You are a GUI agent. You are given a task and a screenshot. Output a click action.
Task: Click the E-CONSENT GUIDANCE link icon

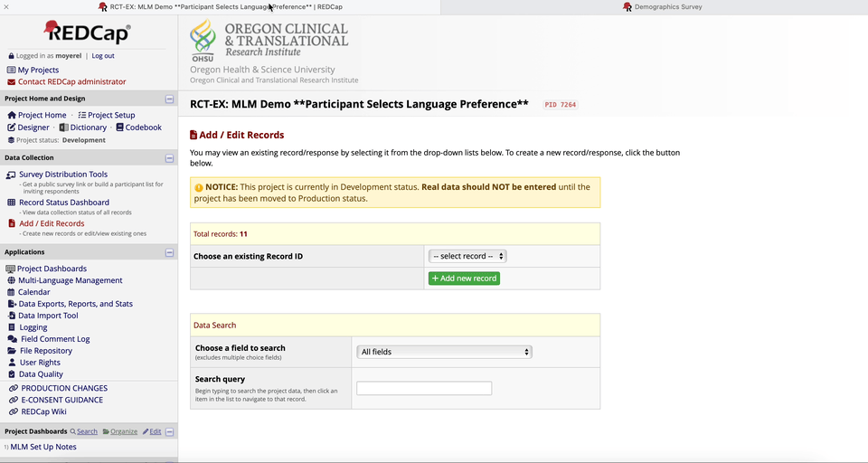tap(14, 401)
